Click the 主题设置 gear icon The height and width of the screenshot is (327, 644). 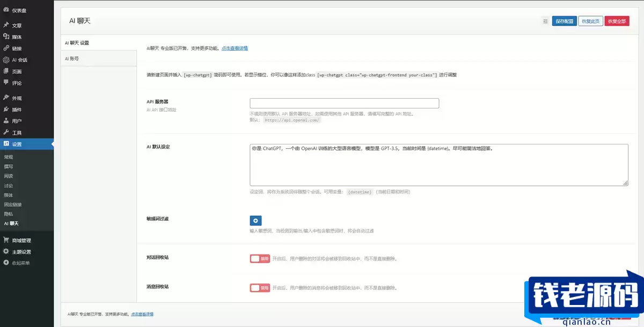[6, 252]
